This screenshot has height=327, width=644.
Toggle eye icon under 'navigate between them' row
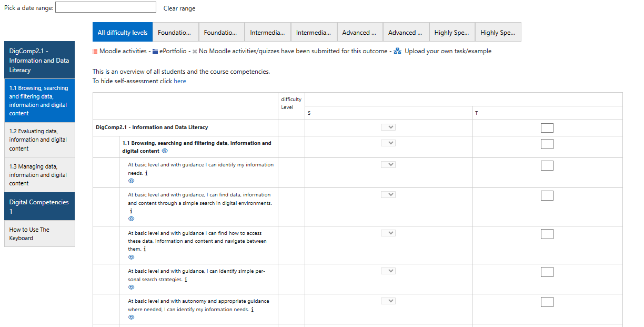132,257
